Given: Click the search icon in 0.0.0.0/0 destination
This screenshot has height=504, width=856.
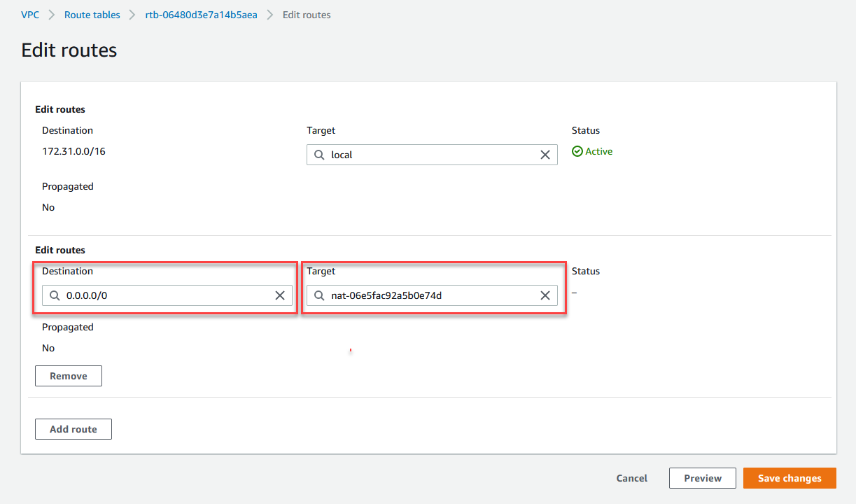Looking at the screenshot, I should pyautogui.click(x=55, y=295).
